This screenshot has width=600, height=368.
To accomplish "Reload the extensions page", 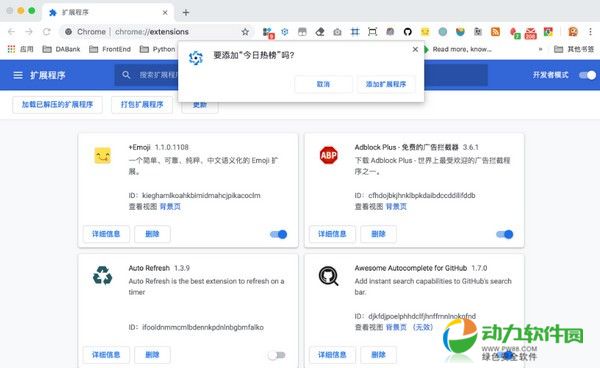I will pyautogui.click(x=47, y=32).
